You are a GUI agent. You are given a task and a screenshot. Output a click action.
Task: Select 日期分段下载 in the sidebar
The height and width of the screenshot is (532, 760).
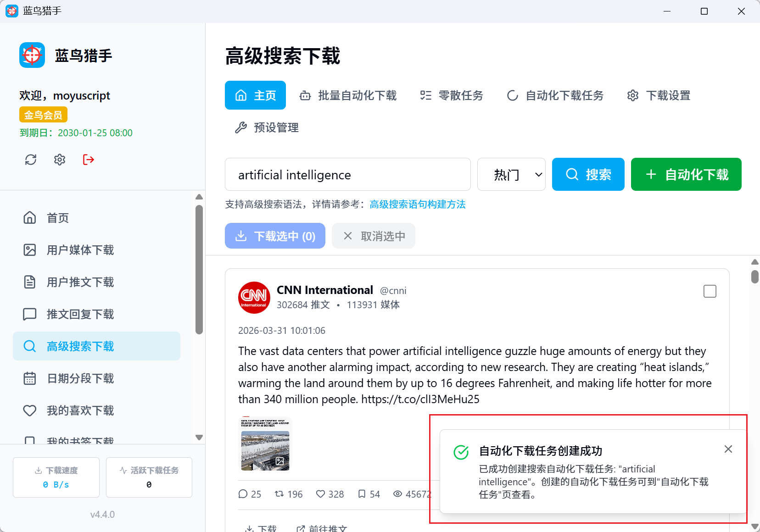(x=80, y=378)
